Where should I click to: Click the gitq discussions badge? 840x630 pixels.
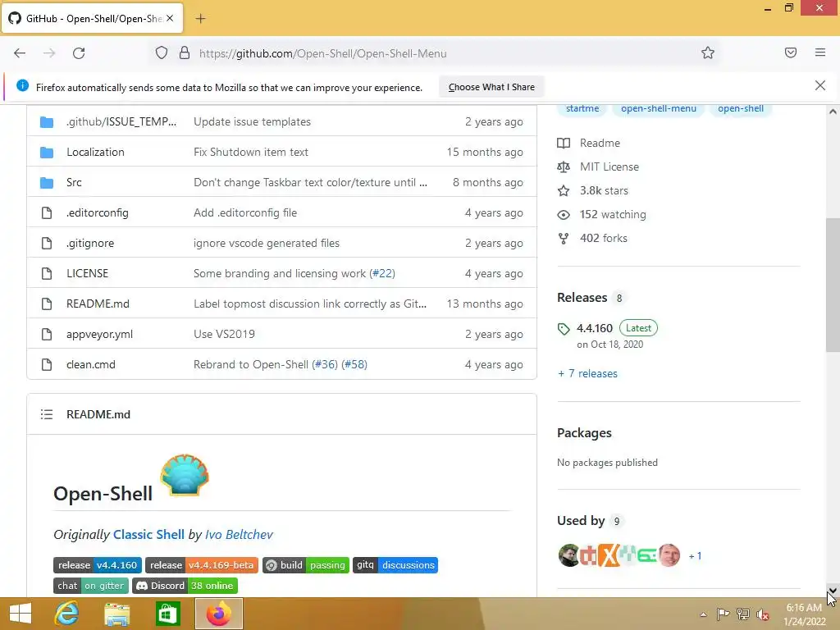click(x=395, y=565)
